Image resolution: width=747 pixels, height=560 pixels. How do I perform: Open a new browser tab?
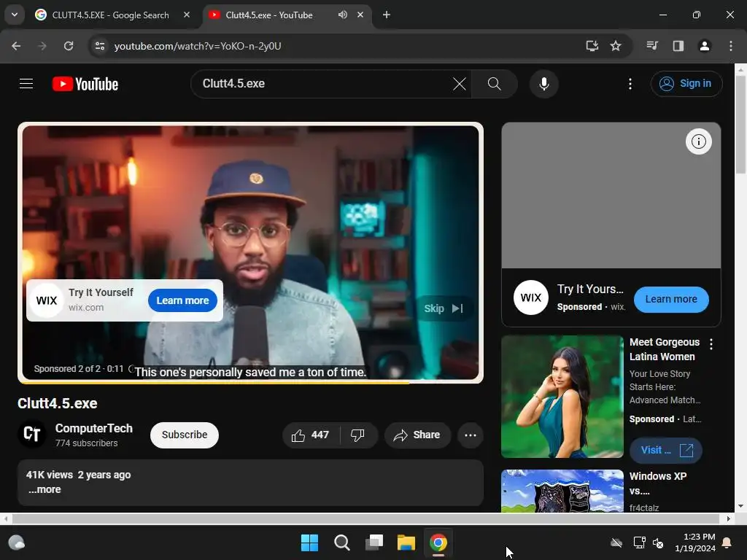pos(387,15)
